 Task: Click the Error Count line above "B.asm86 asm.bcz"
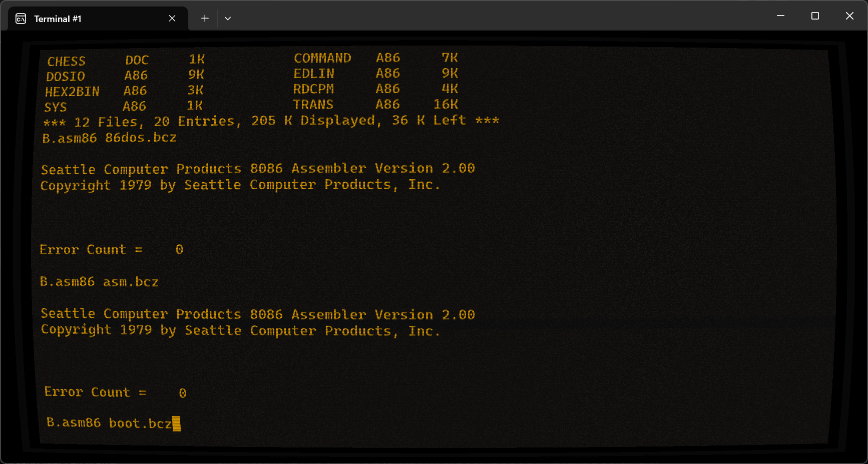point(112,249)
